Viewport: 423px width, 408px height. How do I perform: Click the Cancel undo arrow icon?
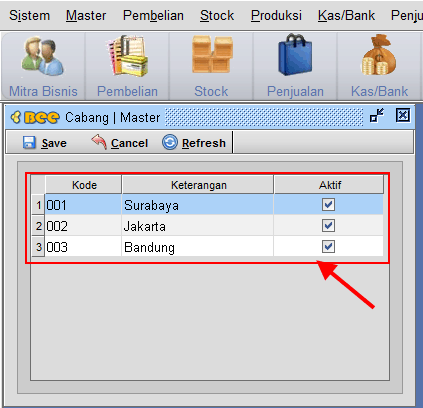[99, 142]
